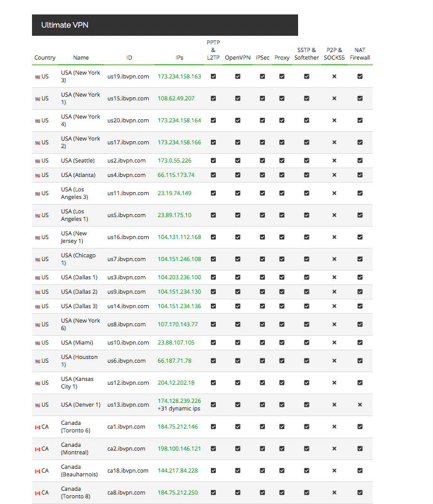433x504 pixels.
Task: Click the US flag in USA (Houston 1) row
Action: click(38, 362)
